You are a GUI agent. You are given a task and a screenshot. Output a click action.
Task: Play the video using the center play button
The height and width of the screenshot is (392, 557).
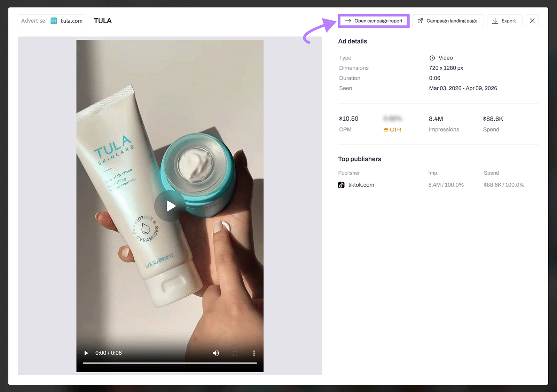point(170,206)
